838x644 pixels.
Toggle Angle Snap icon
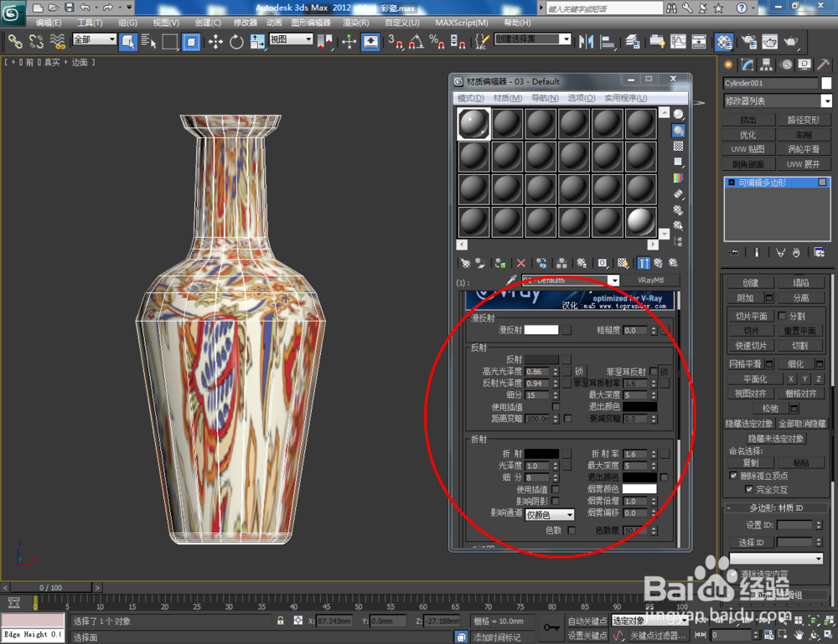pos(416,42)
